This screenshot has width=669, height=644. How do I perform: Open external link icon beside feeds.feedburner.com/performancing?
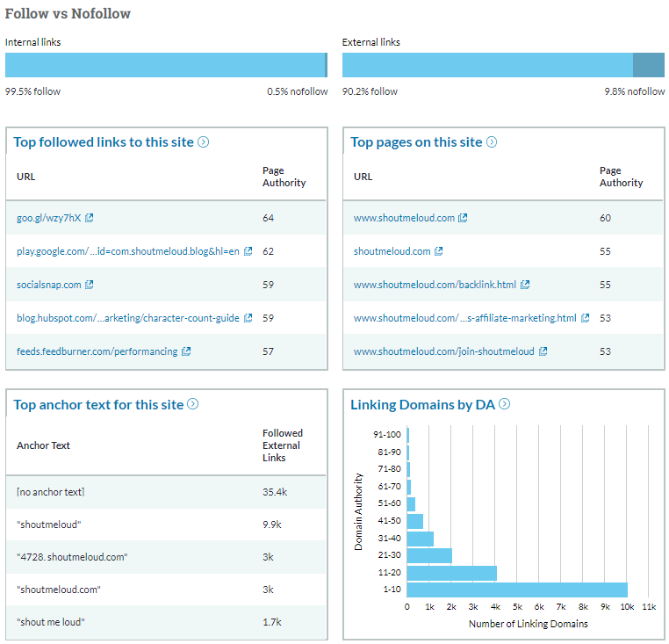point(186,351)
